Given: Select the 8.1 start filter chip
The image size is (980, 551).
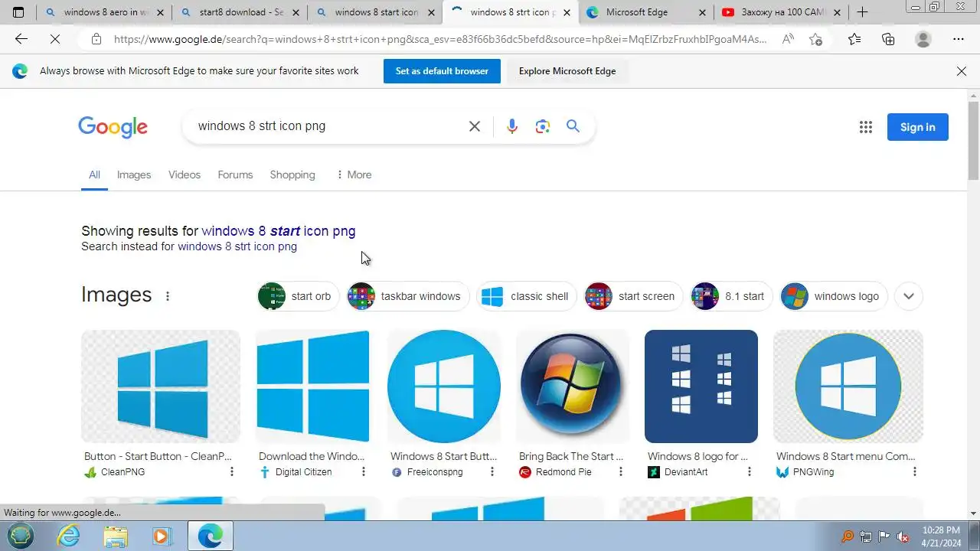Looking at the screenshot, I should [731, 296].
